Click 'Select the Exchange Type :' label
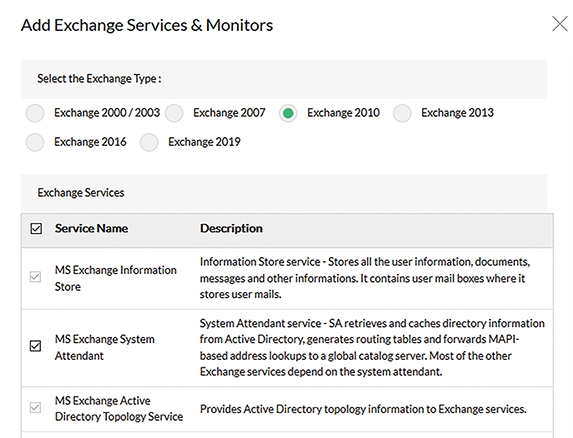 click(x=99, y=79)
